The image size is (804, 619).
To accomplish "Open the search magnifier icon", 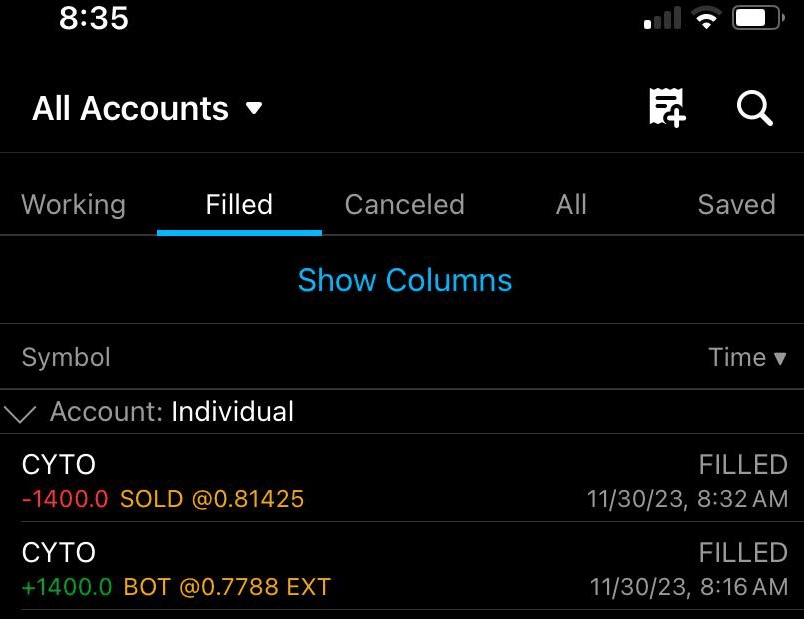I will [755, 107].
